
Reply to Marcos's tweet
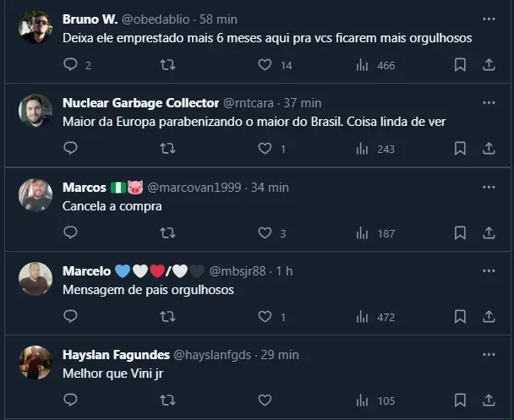(x=71, y=232)
